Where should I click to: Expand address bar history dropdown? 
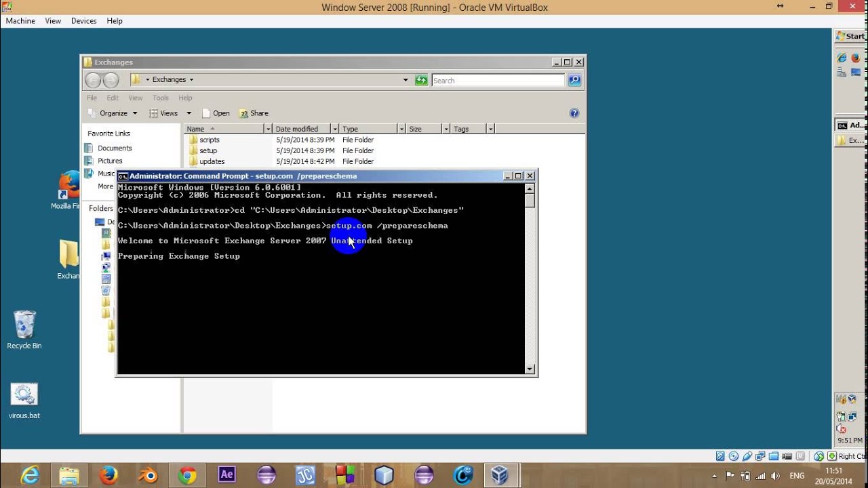click(406, 80)
